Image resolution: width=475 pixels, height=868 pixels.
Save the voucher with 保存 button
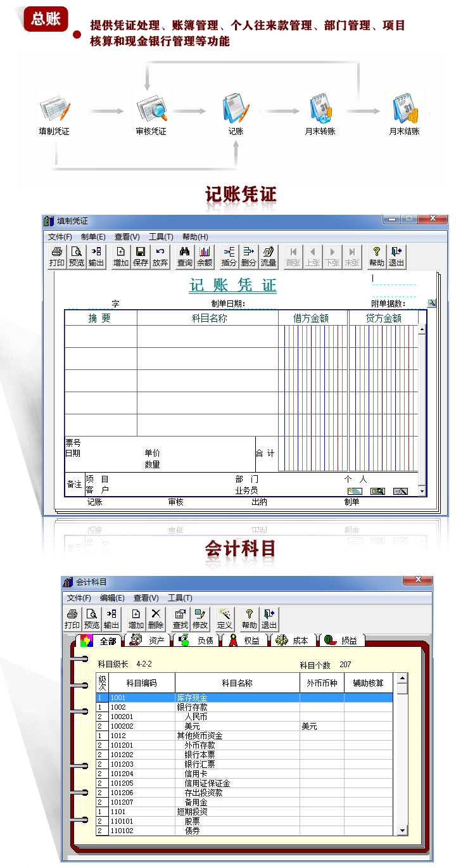pyautogui.click(x=141, y=257)
